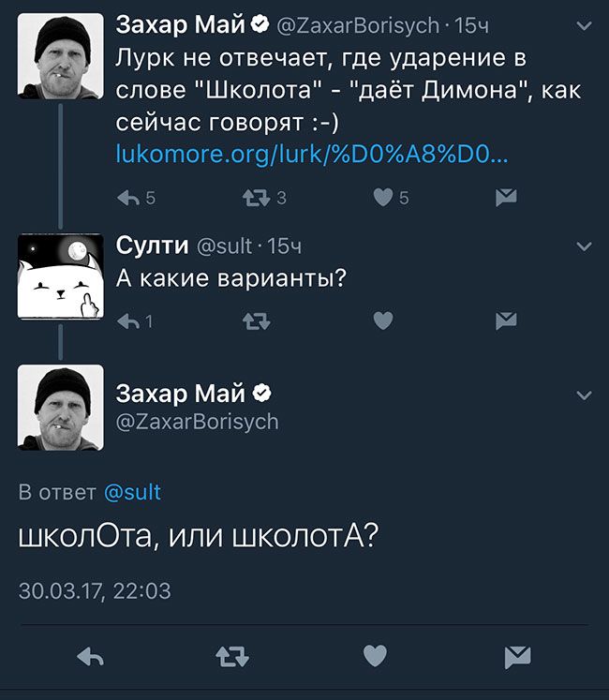
Task: Reply to Султи's tweet
Action: click(x=126, y=321)
